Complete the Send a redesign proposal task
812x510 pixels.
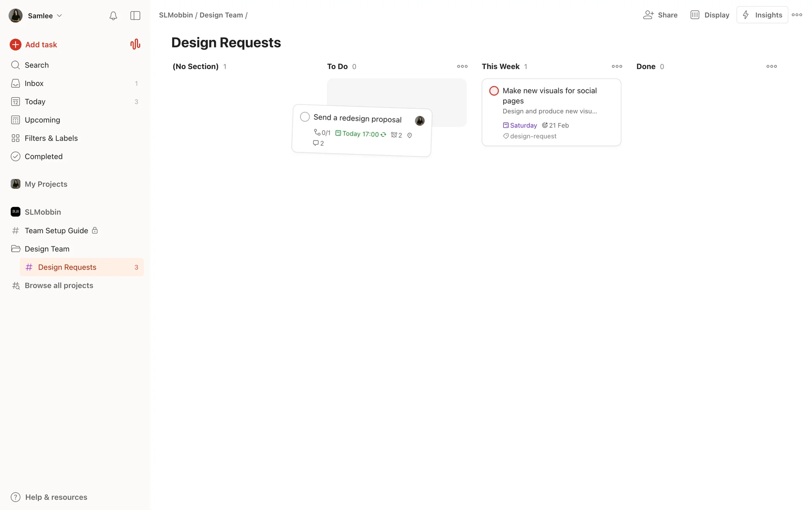point(305,117)
